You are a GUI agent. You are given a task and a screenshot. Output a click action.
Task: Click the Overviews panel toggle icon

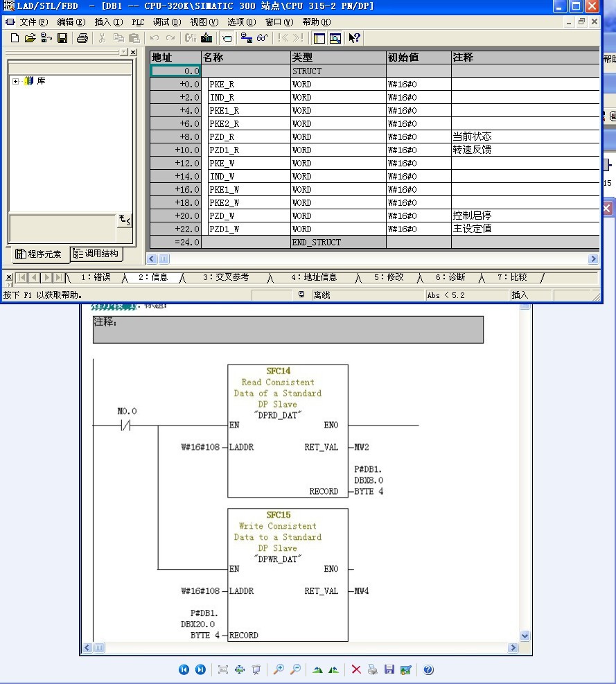(319, 38)
